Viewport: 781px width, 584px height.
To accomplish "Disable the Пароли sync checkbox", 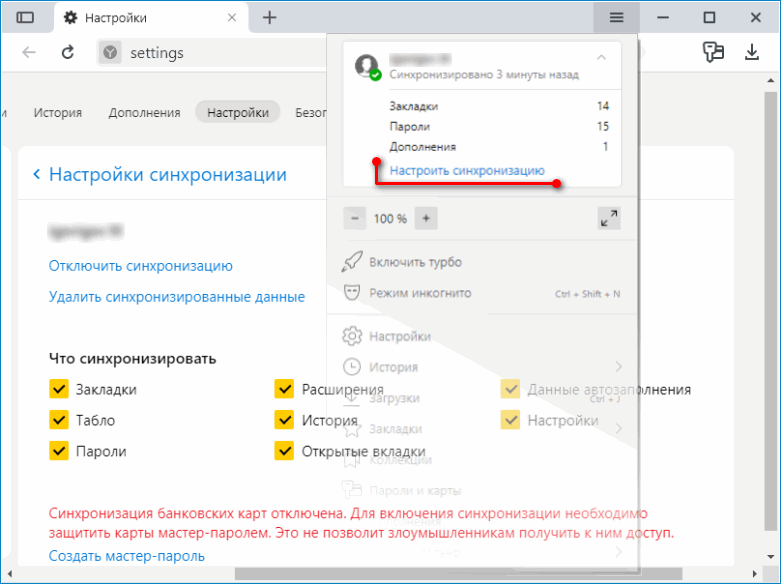I will [58, 451].
